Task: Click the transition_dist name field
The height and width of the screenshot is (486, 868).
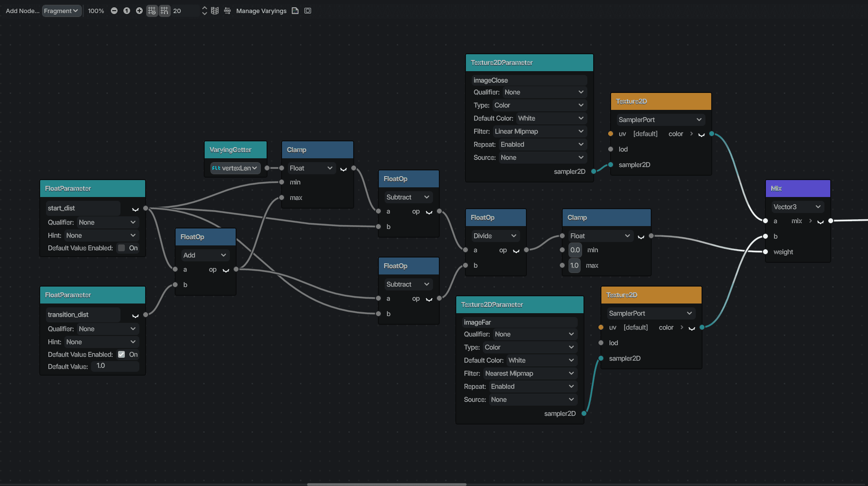Action: pos(83,315)
